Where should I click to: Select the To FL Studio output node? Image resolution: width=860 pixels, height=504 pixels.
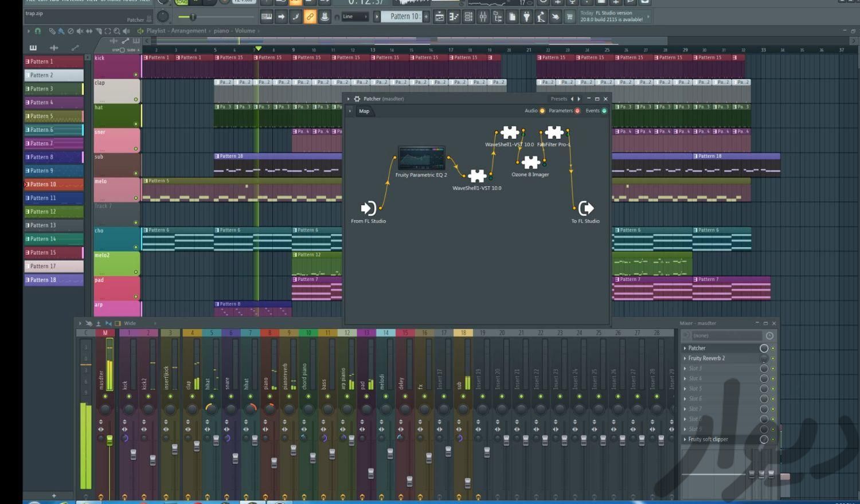coord(585,208)
